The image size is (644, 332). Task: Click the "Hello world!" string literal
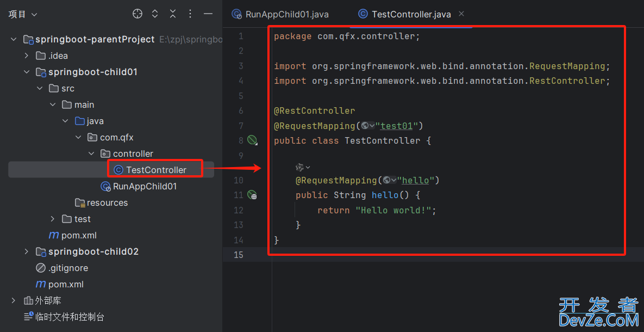click(x=393, y=210)
